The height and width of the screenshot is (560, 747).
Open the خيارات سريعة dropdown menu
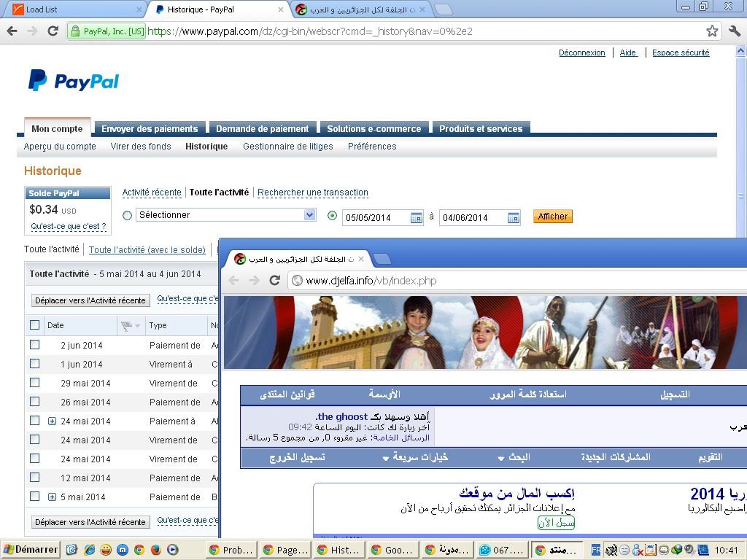[x=415, y=458]
